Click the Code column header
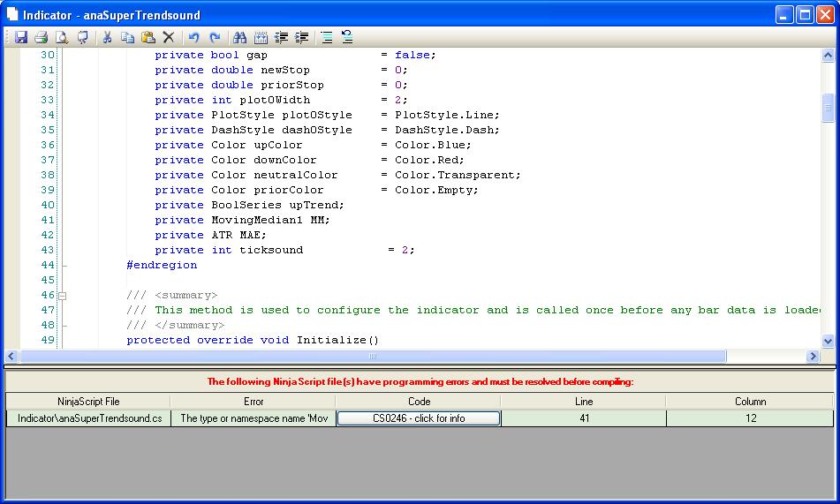 point(419,401)
